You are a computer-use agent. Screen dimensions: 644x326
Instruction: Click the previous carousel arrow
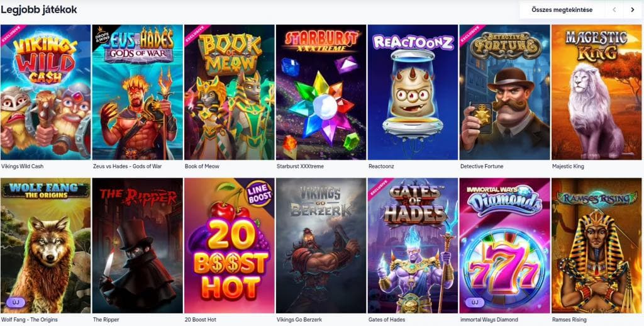[614, 10]
